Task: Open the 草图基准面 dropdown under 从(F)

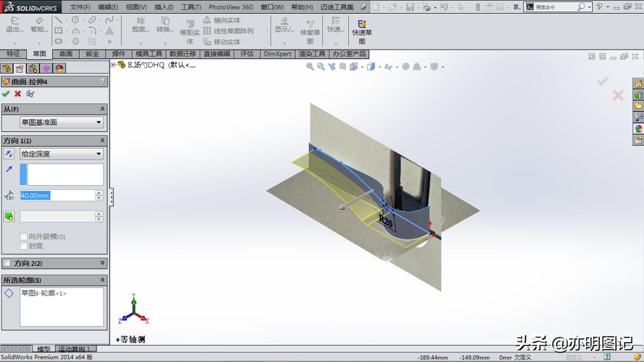Action: tap(61, 122)
